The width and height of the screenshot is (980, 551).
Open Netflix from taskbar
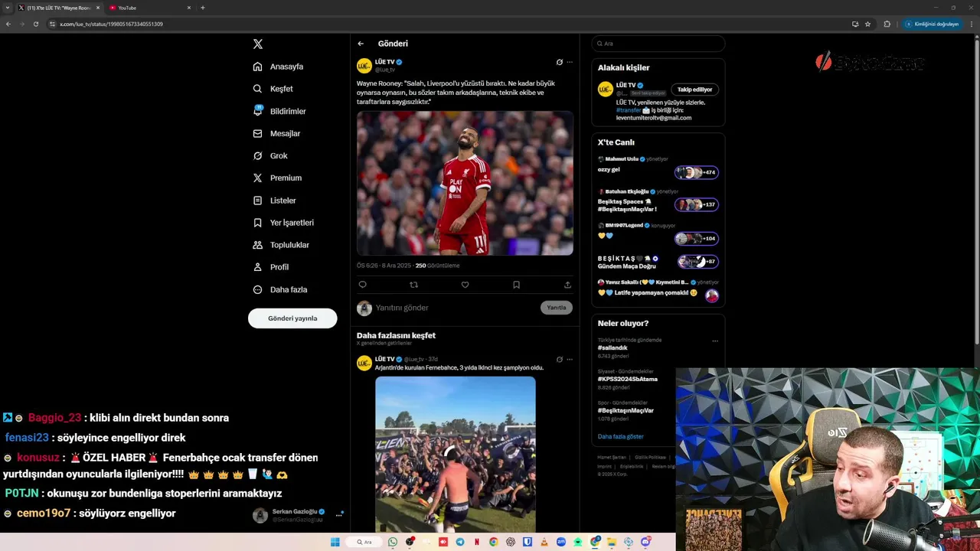click(477, 543)
